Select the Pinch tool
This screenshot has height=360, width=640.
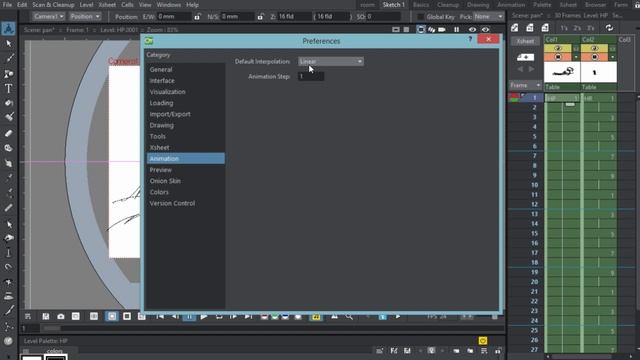click(x=9, y=238)
